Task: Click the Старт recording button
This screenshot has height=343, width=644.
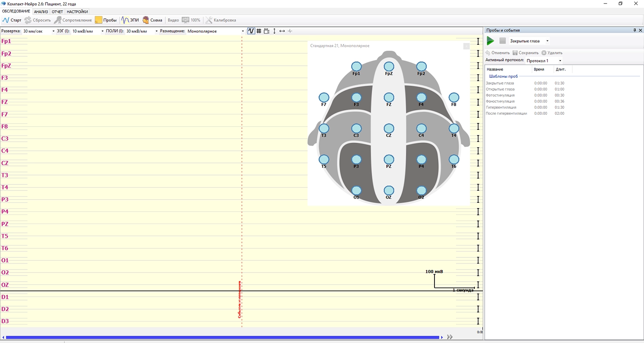Action: click(x=12, y=20)
